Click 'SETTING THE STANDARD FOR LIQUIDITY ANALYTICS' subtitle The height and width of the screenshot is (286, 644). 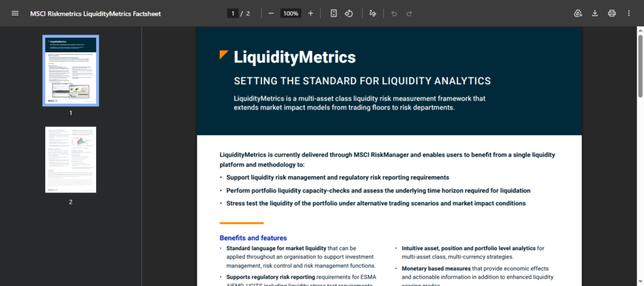coord(362,81)
